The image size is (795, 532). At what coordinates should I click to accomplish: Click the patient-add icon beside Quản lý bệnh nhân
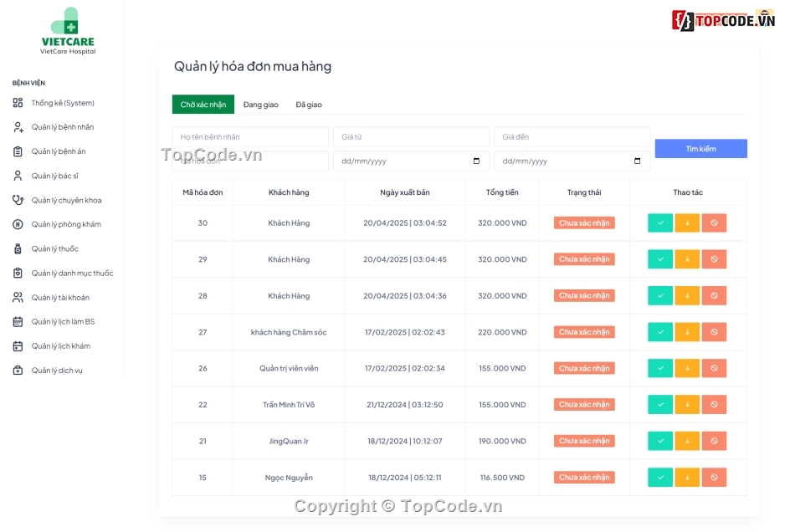(18, 127)
